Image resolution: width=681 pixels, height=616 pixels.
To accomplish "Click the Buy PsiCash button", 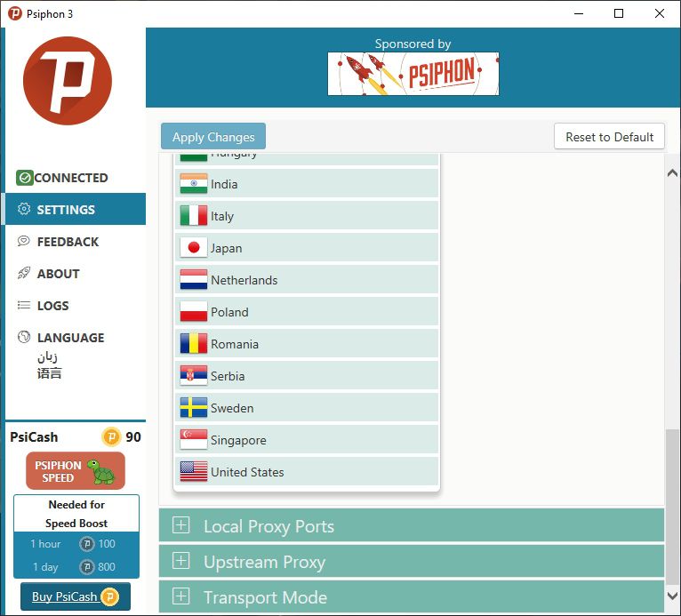I will coord(76,596).
